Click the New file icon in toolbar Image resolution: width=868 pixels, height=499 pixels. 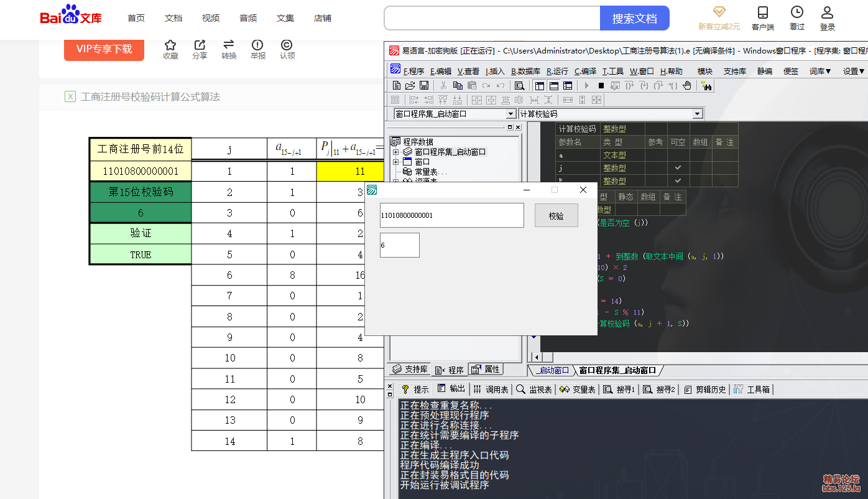[396, 85]
